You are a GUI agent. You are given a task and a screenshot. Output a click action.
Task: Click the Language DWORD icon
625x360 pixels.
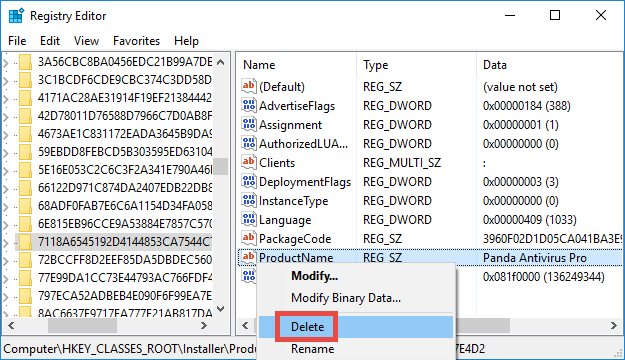(249, 219)
